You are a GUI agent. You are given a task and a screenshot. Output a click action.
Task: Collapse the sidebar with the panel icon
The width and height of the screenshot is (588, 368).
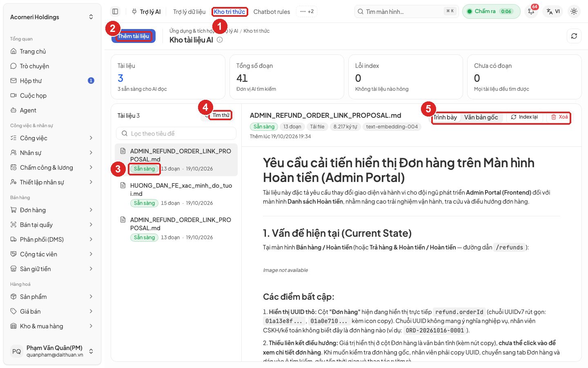pos(115,11)
